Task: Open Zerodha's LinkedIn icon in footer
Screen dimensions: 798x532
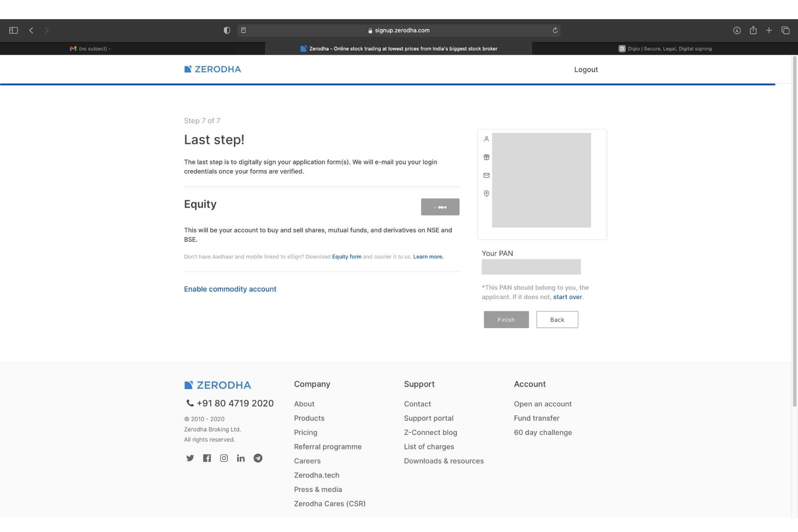Action: click(x=241, y=458)
